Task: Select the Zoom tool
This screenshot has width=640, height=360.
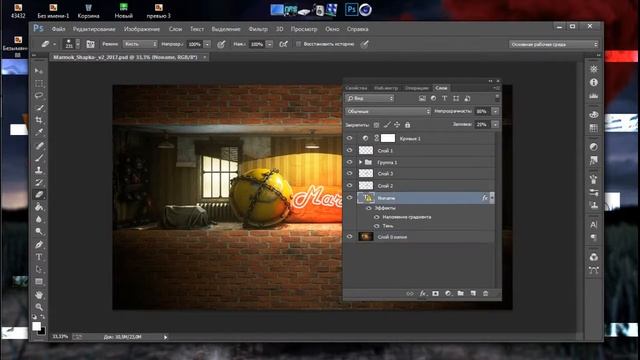Action: pyautogui.click(x=39, y=307)
